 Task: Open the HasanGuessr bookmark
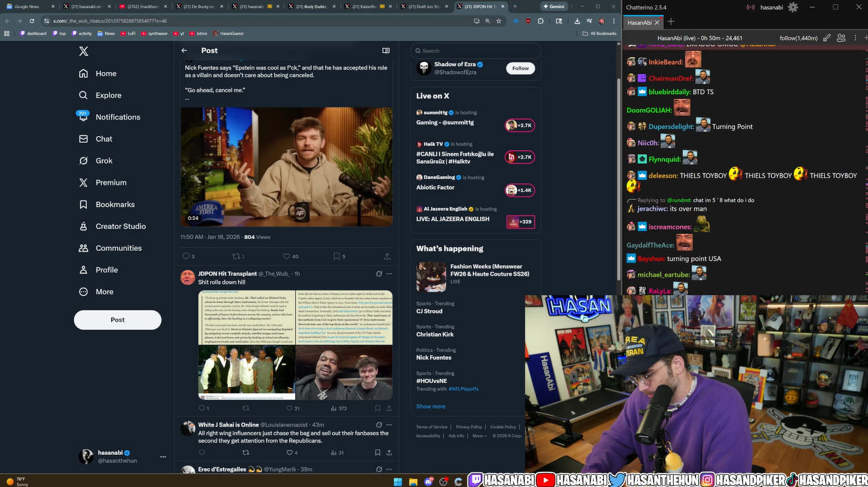[x=229, y=33]
